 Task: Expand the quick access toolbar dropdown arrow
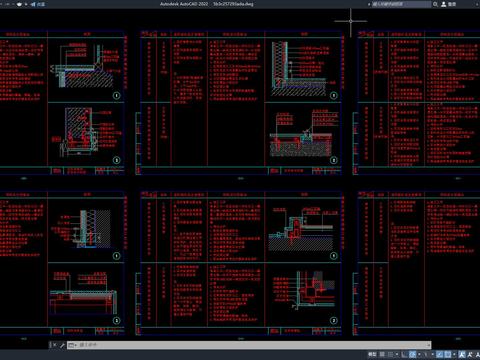point(26,4)
